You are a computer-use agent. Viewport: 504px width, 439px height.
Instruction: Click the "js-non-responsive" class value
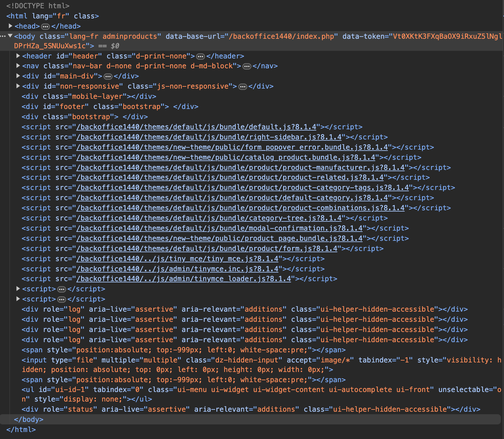(x=193, y=86)
